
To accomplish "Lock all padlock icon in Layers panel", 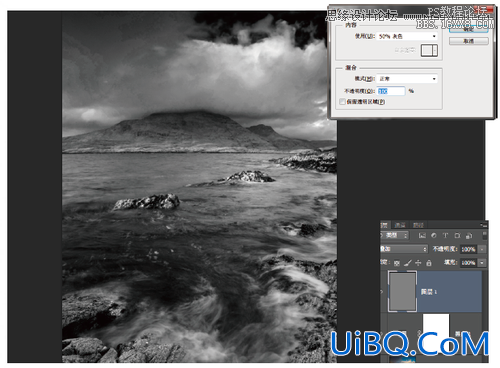I will (x=429, y=263).
